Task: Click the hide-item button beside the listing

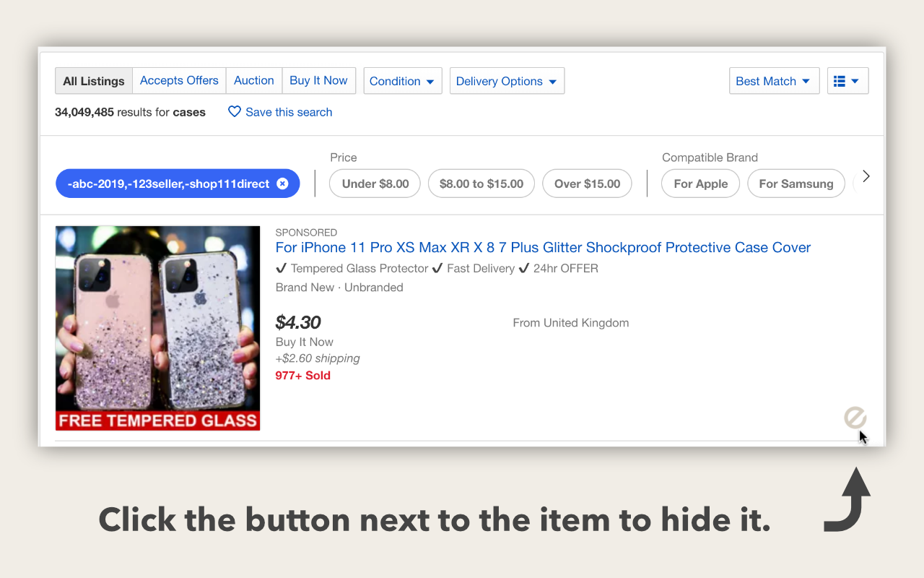Action: coord(855,417)
